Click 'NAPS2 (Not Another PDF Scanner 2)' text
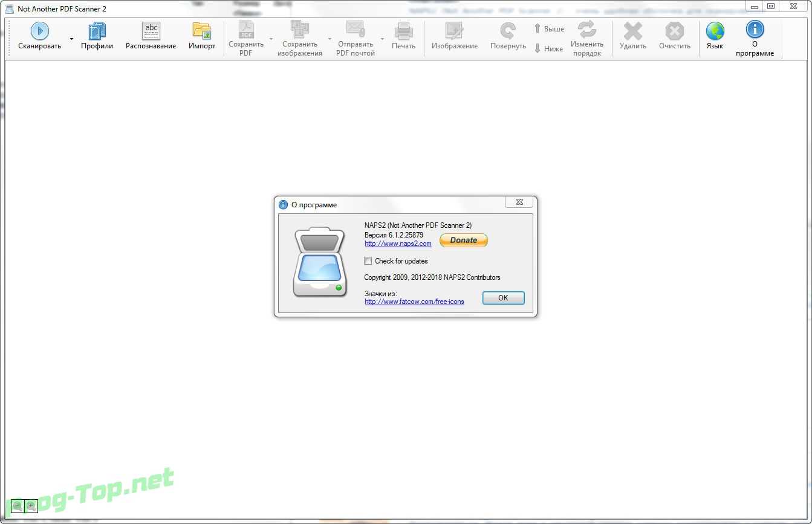The height and width of the screenshot is (524, 812). click(418, 225)
